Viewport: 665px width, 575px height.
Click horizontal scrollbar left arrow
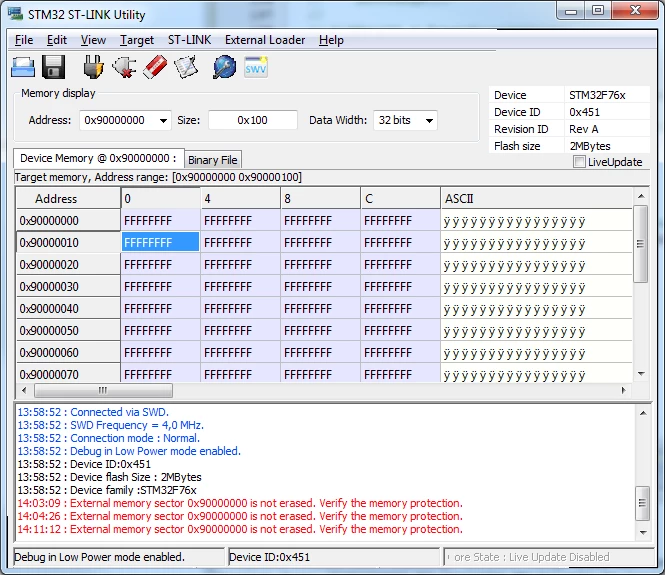click(24, 390)
